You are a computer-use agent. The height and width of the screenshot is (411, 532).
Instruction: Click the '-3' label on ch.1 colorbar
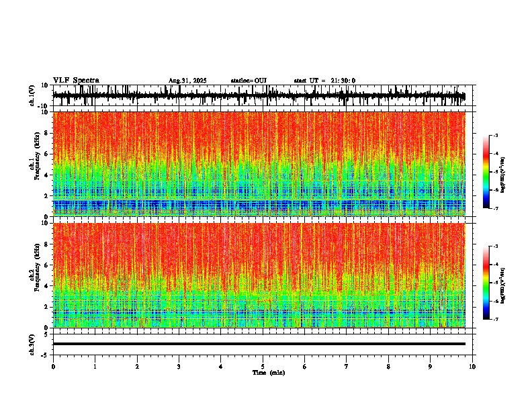(x=495, y=136)
